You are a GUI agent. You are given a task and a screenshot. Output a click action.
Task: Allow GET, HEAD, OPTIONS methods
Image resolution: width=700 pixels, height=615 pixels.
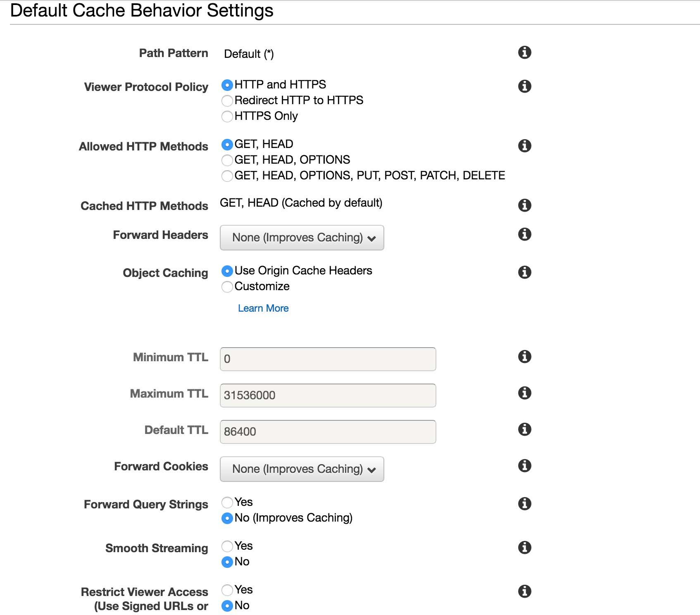[227, 160]
